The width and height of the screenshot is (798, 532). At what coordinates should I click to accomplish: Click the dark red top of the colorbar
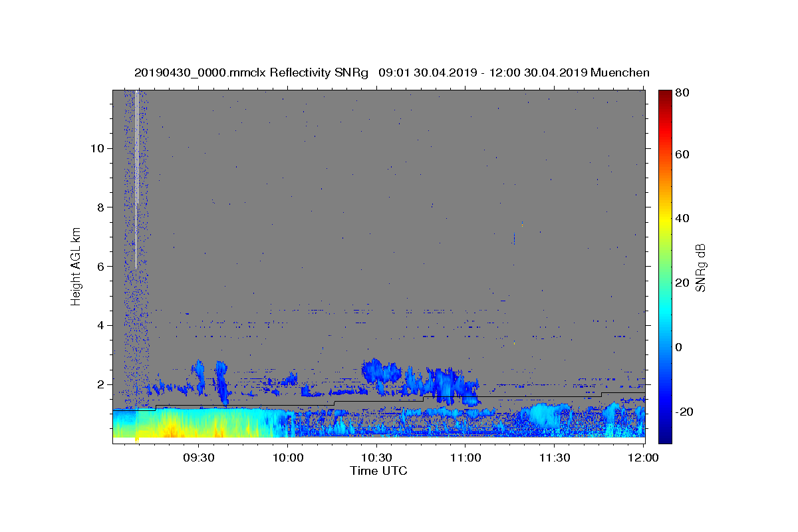tap(665, 94)
